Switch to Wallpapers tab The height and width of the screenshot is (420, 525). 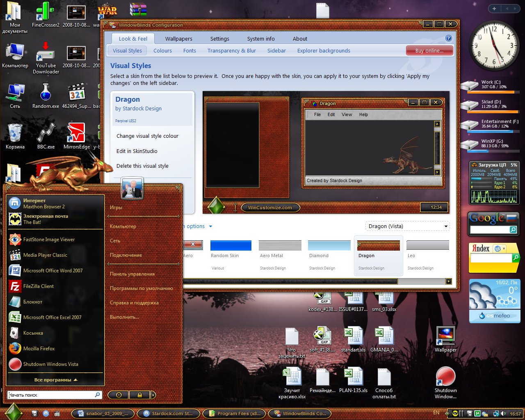[x=178, y=39]
